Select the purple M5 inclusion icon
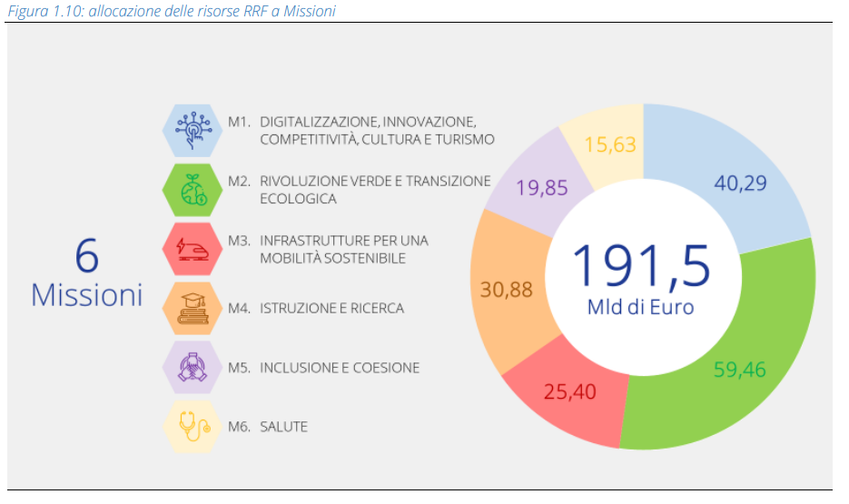849x504 pixels. [x=192, y=367]
